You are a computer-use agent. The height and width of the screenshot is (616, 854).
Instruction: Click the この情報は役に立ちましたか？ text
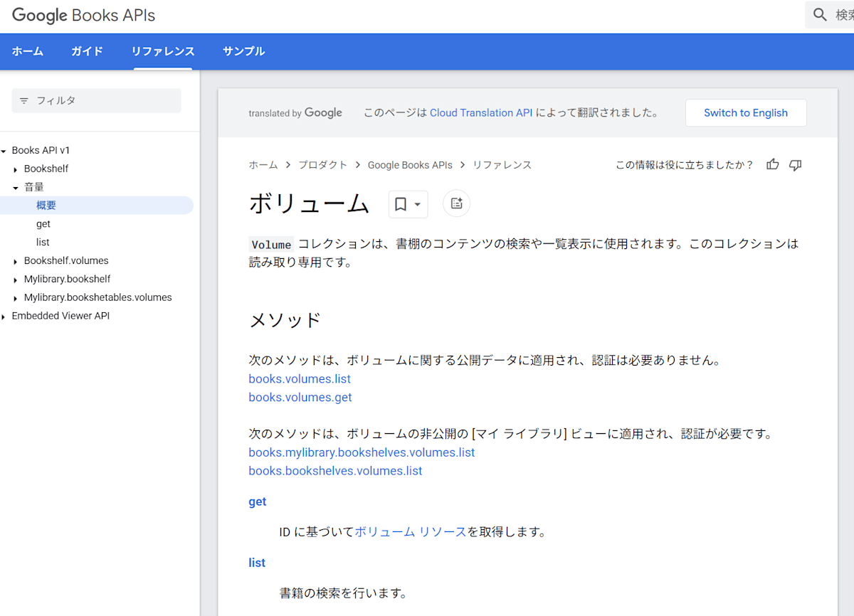coord(684,164)
